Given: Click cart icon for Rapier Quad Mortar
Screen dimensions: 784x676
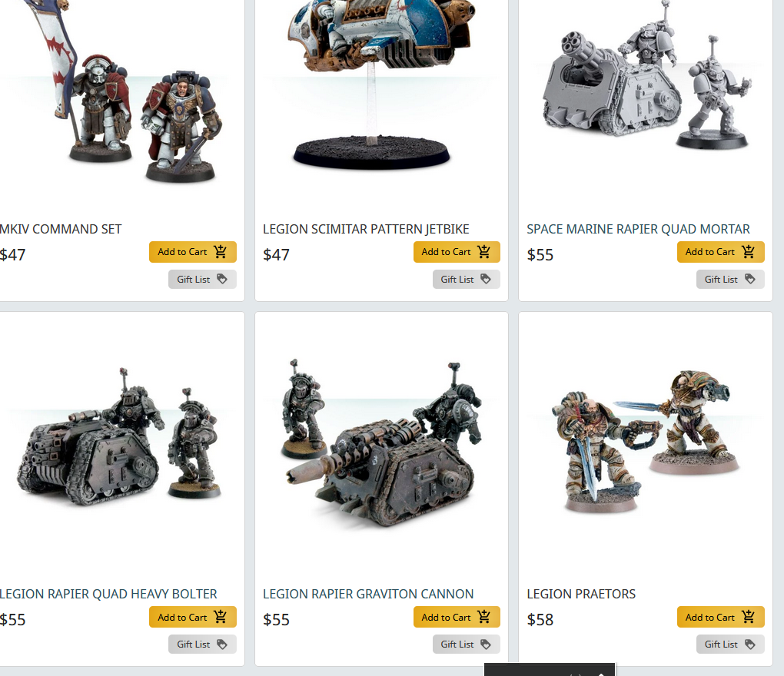Looking at the screenshot, I should (x=748, y=252).
